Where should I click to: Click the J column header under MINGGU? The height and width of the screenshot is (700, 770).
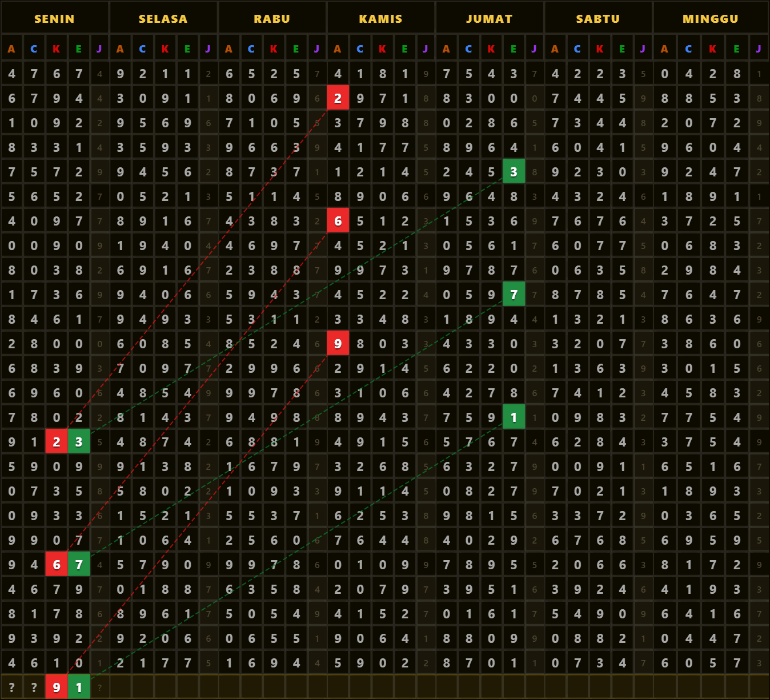[x=759, y=49]
